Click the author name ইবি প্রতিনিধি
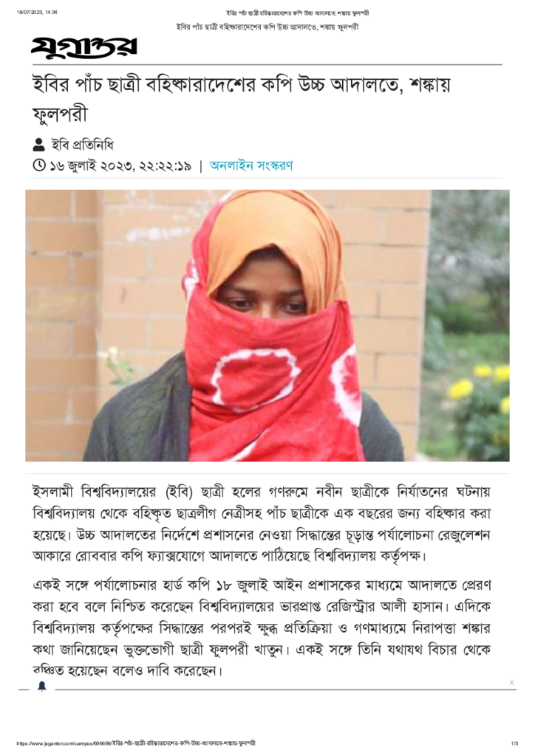This screenshot has height=756, width=535. (83, 144)
